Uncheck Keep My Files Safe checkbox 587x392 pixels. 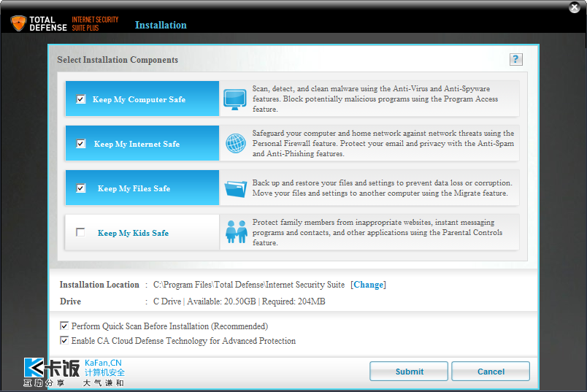[81, 188]
